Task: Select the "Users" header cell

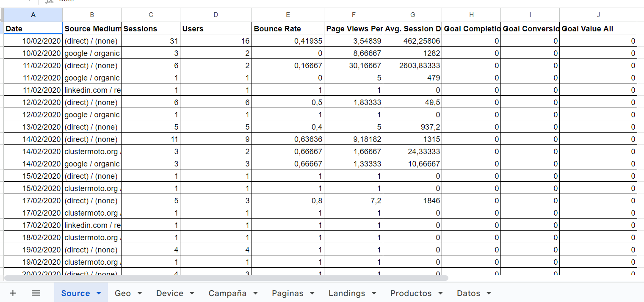Action: click(216, 28)
